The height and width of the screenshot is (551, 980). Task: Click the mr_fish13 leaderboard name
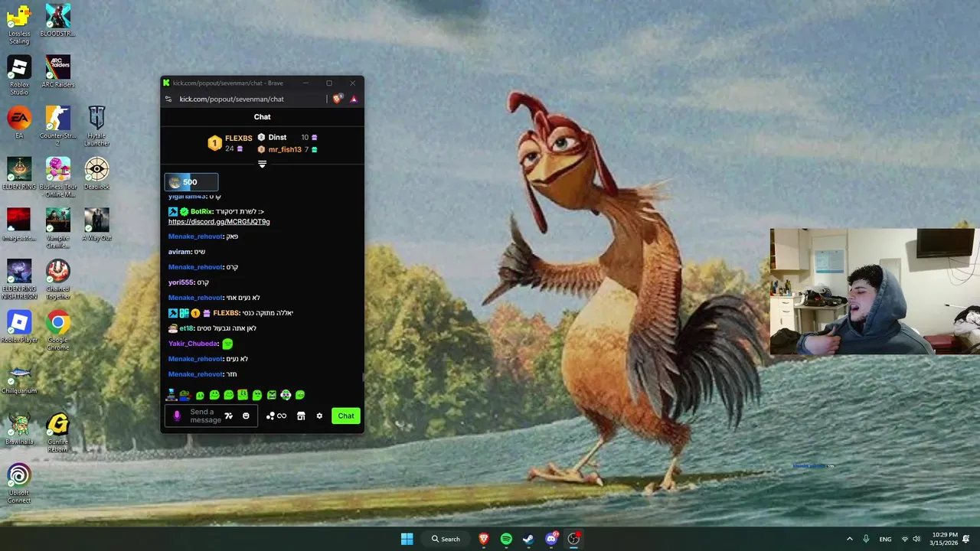[285, 149]
